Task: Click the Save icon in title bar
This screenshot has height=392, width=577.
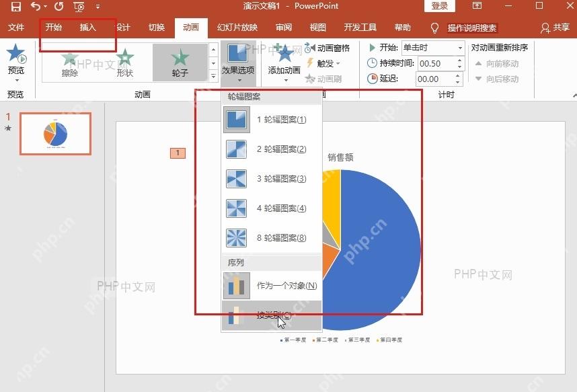Action: pyautogui.click(x=16, y=6)
